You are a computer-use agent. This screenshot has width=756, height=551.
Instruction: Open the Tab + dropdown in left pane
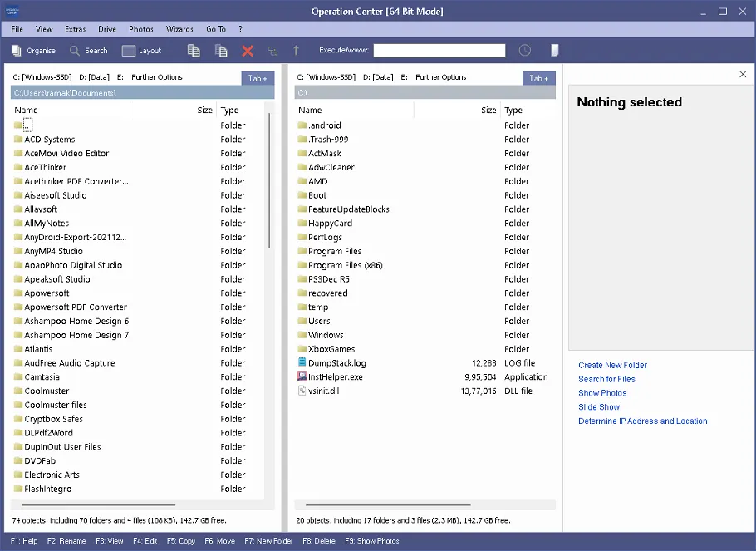point(258,78)
